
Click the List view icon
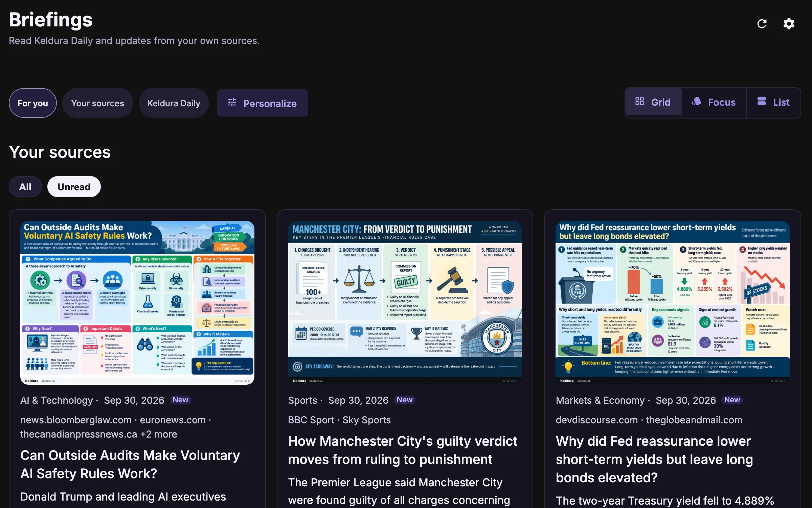[x=762, y=101]
